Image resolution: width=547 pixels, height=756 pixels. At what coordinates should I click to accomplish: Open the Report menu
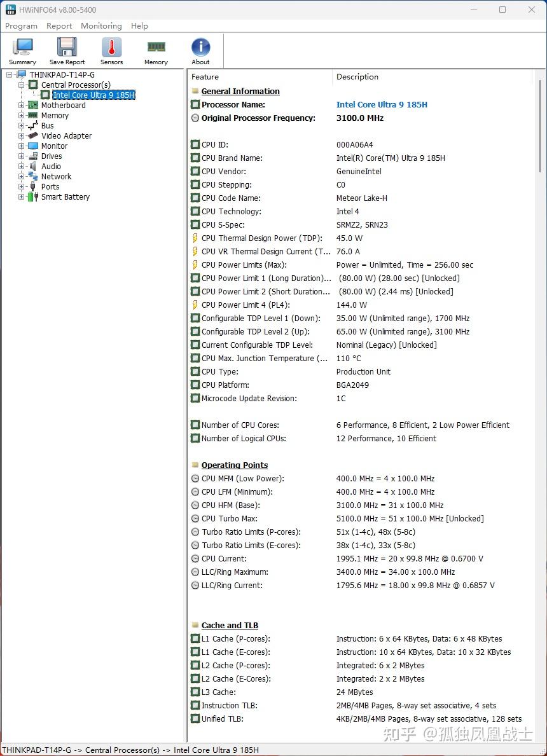[x=59, y=26]
